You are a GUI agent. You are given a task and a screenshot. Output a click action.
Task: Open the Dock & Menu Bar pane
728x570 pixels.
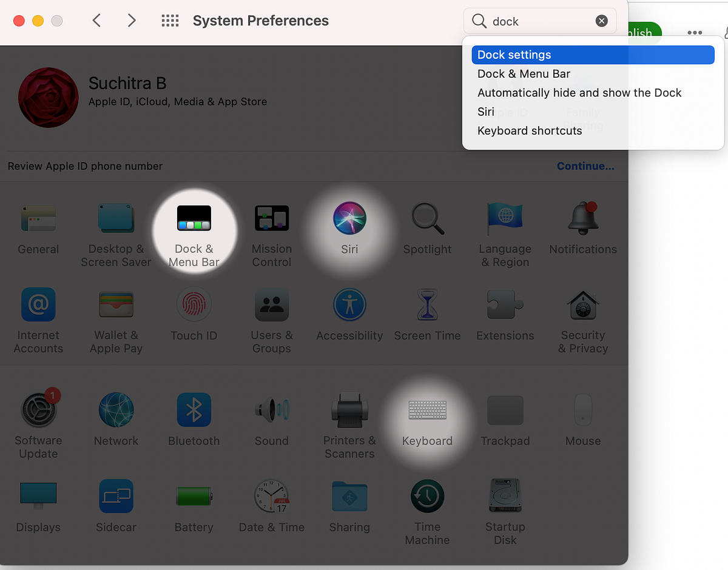point(194,236)
